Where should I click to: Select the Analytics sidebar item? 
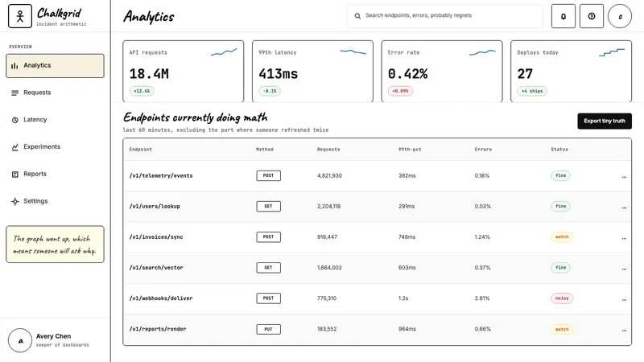coord(55,66)
